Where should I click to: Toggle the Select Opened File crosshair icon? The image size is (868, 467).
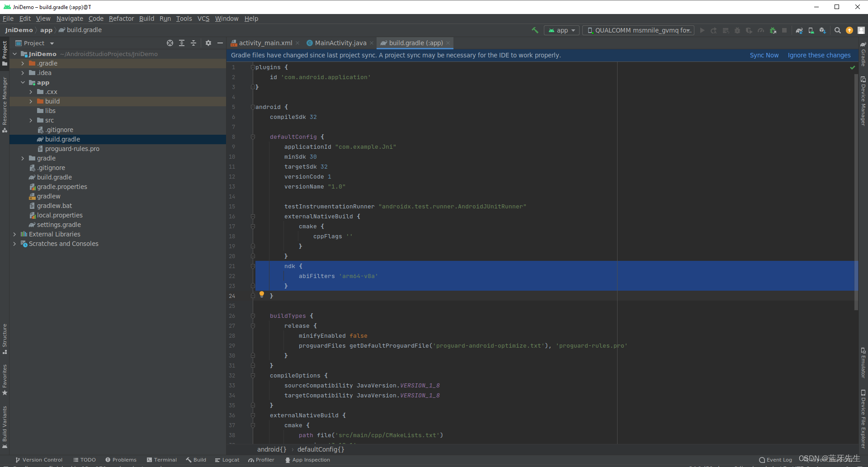170,43
